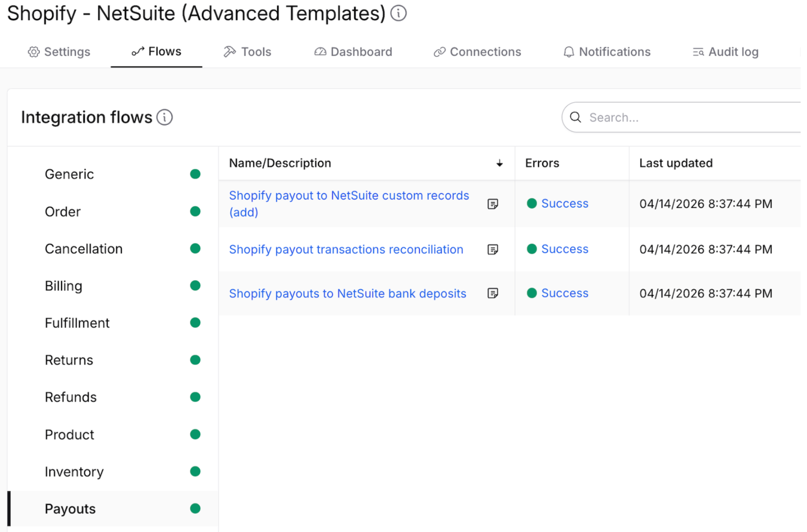Select the Product flow group
This screenshot has height=532, width=807.
pos(113,434)
